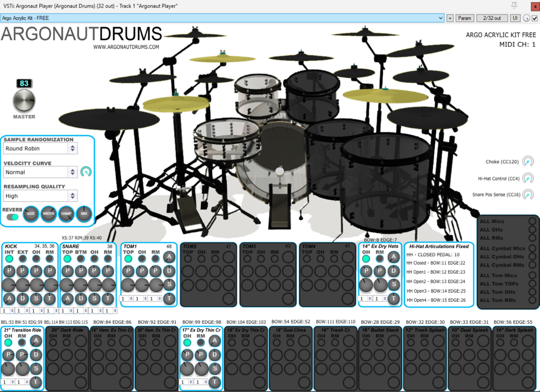Open the 2/32 out routing button
The image size is (540, 392).
coord(492,18)
